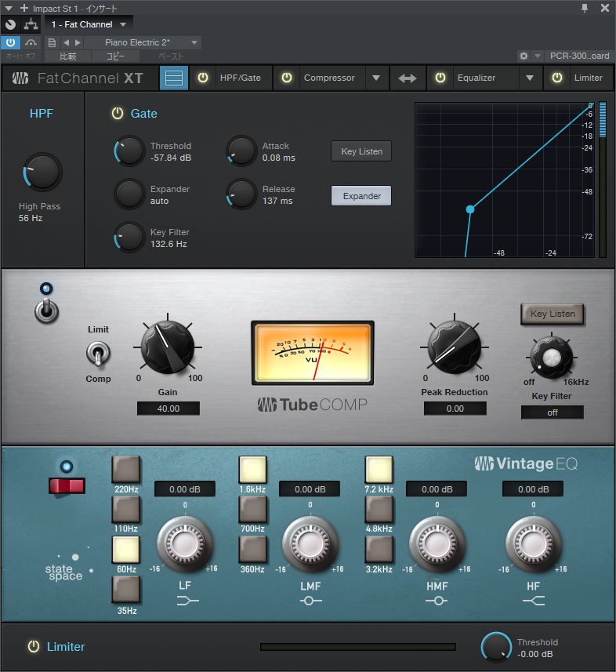Screen dimensions: 616x672
Task: Select the 35Hz LF frequency button
Action: click(x=126, y=590)
